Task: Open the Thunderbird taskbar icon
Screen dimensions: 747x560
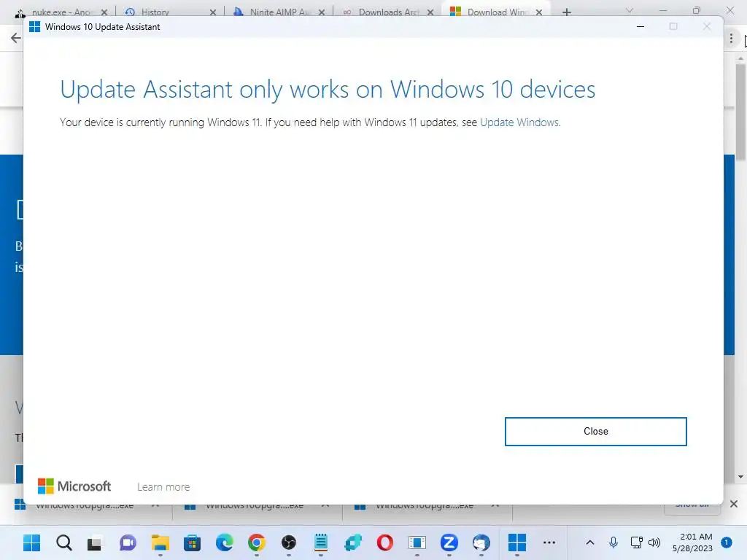Action: click(481, 542)
